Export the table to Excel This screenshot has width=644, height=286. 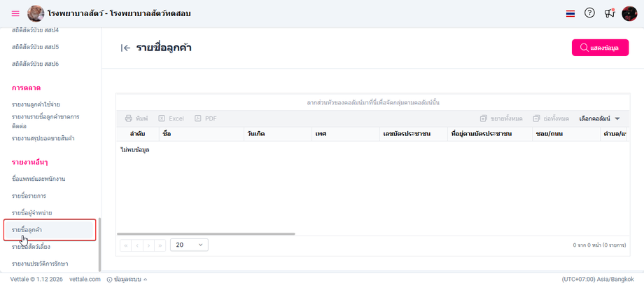171,118
